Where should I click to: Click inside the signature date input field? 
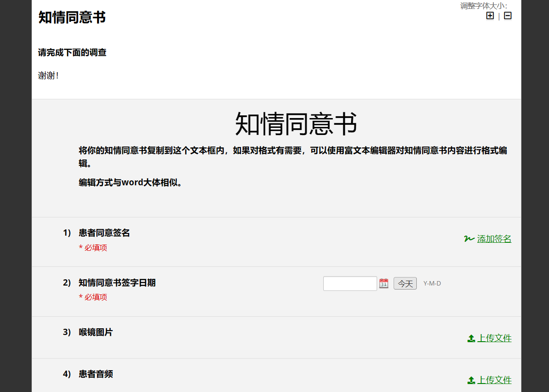[x=350, y=283]
